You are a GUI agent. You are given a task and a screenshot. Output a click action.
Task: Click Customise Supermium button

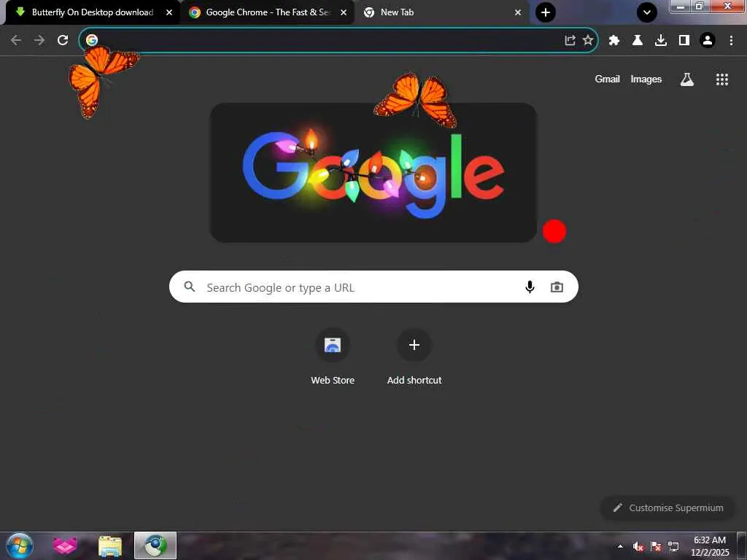(x=668, y=507)
